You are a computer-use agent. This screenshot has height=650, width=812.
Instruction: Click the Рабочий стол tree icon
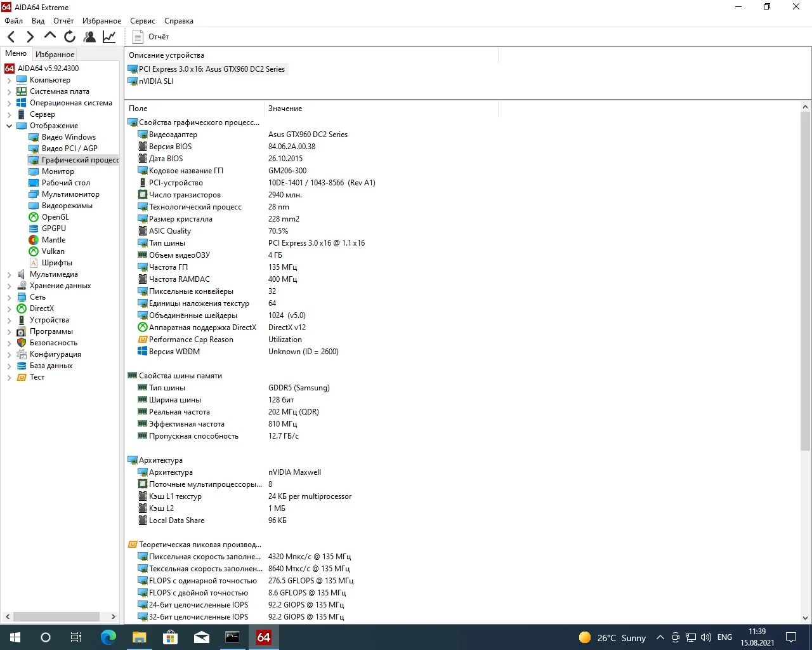click(34, 183)
